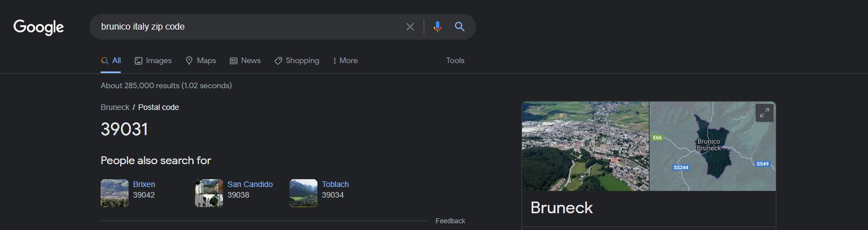Click the Brixen thumbnail image
Image resolution: width=868 pixels, height=230 pixels.
coord(115,193)
